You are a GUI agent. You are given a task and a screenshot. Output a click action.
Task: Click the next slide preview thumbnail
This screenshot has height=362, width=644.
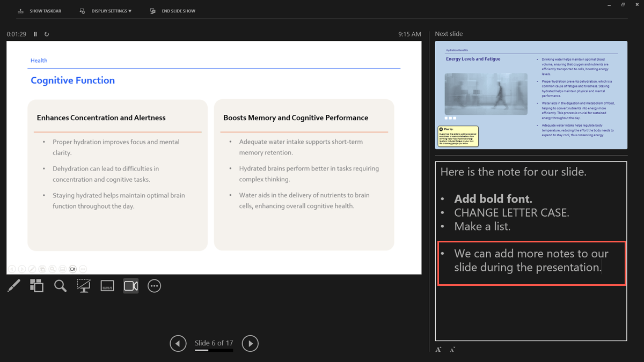531,95
